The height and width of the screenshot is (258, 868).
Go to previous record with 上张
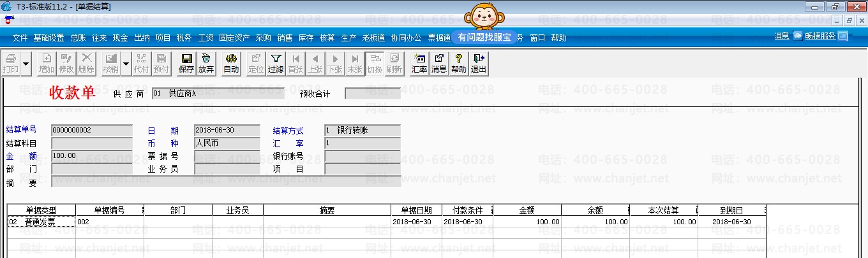coord(315,63)
